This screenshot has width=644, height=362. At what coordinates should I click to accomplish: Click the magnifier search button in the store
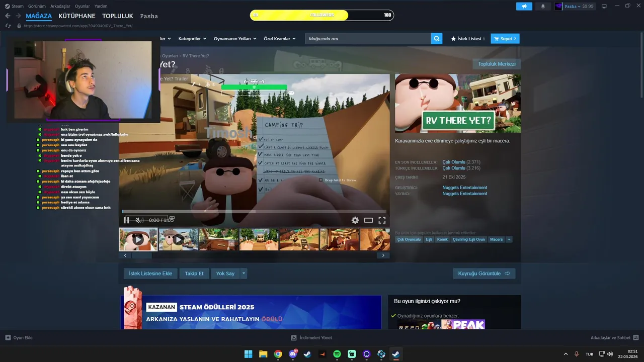pyautogui.click(x=437, y=39)
